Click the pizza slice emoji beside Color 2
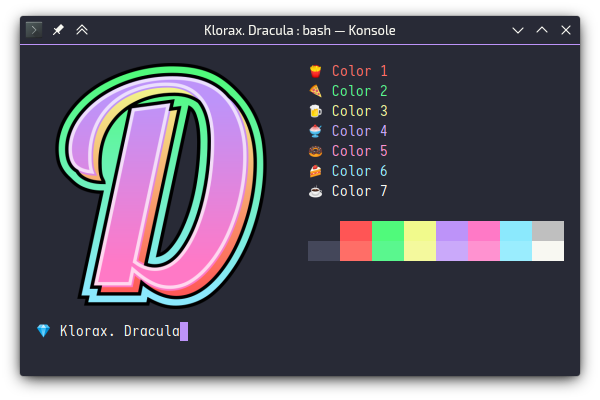 coord(315,91)
